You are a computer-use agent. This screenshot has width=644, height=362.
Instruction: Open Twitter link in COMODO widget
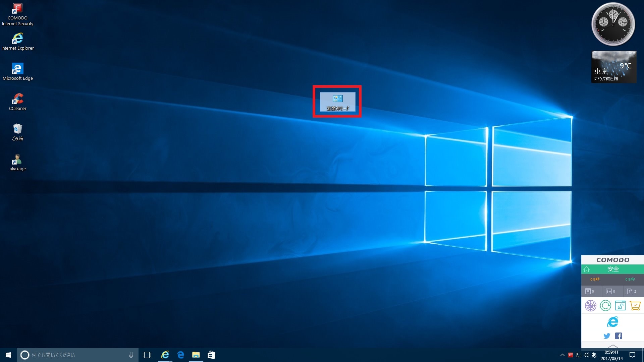coord(607,336)
